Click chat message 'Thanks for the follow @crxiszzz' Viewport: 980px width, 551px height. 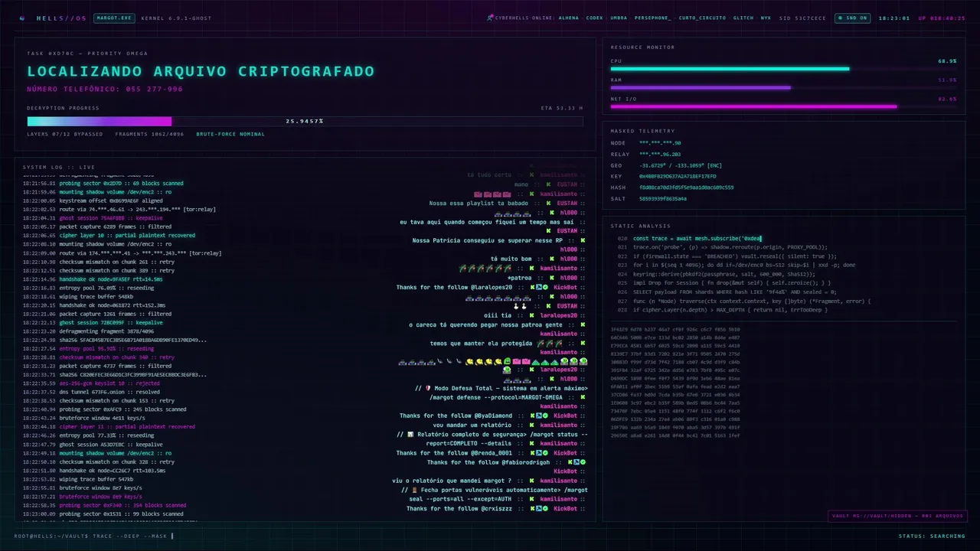[459, 508]
